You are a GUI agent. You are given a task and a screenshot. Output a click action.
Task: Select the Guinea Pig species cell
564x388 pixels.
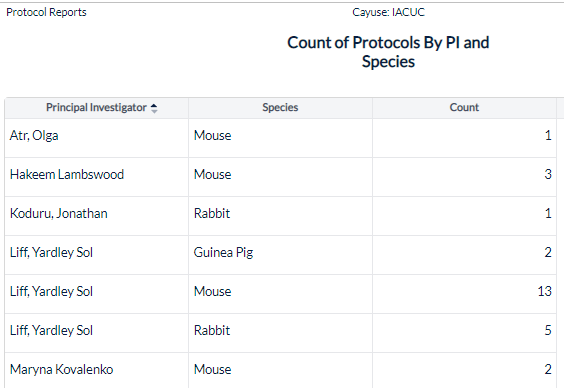pos(280,252)
